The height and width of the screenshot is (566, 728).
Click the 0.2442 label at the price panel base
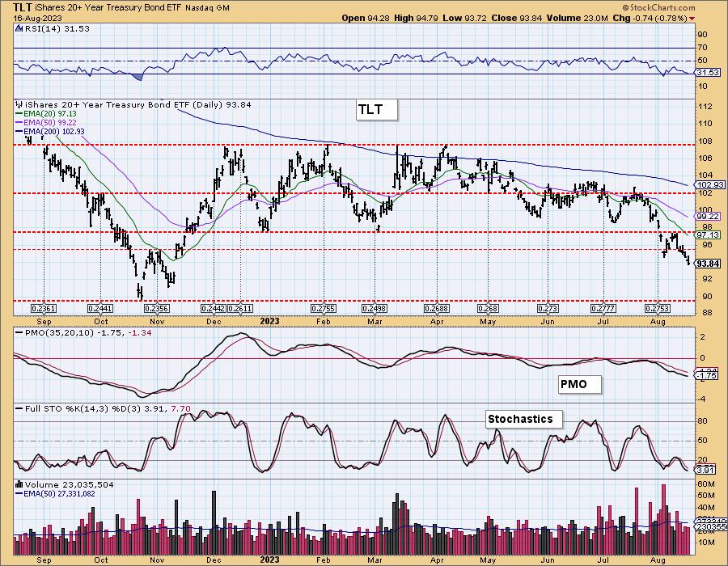213,309
